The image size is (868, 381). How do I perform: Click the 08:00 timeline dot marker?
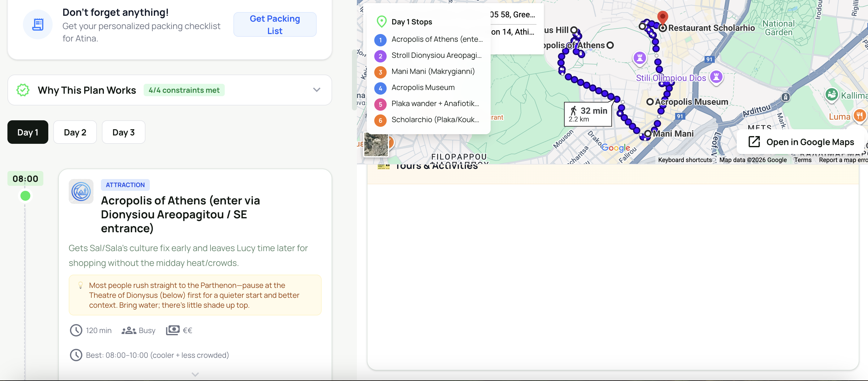(x=25, y=196)
